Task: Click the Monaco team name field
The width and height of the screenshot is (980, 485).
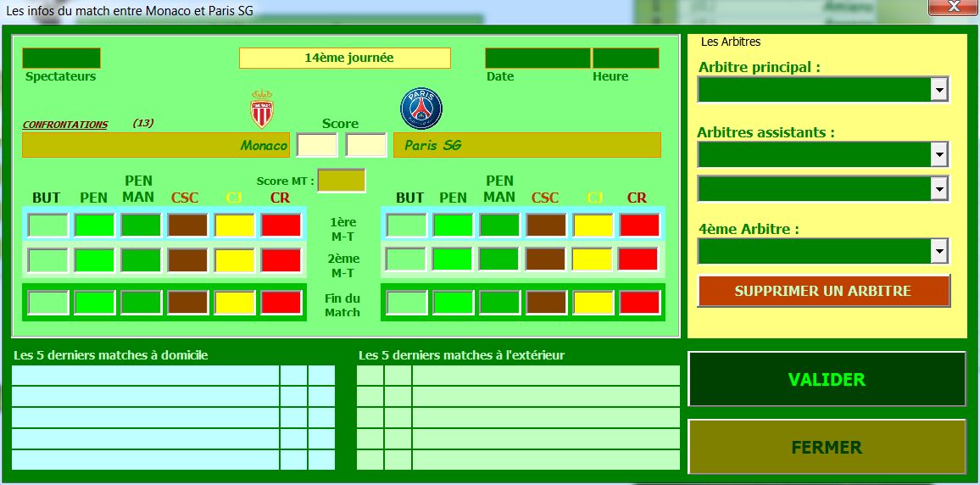Action: 156,145
